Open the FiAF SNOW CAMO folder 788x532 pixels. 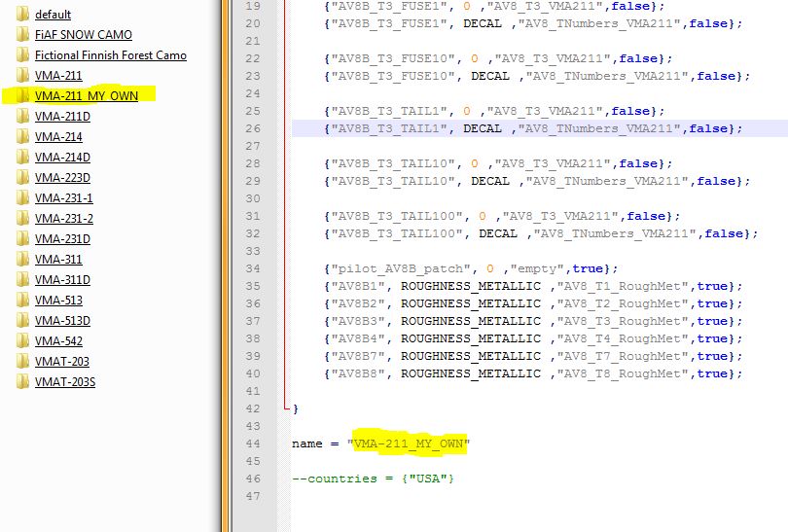(x=84, y=35)
